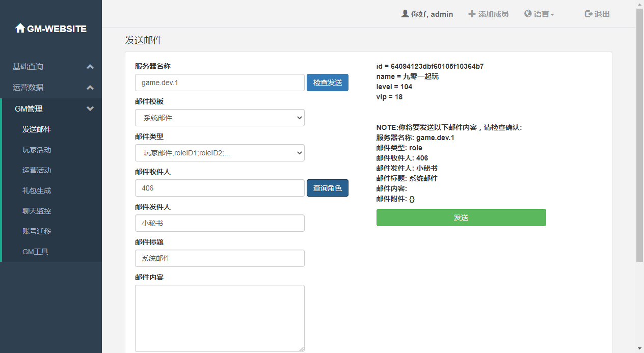
Task: Expand 运营数据 using its chevron icon
Action: 90,88
